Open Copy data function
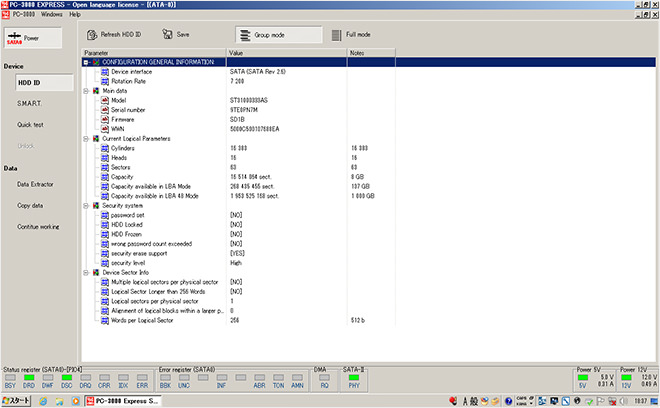Image resolution: width=660 pixels, height=408 pixels. coord(30,205)
